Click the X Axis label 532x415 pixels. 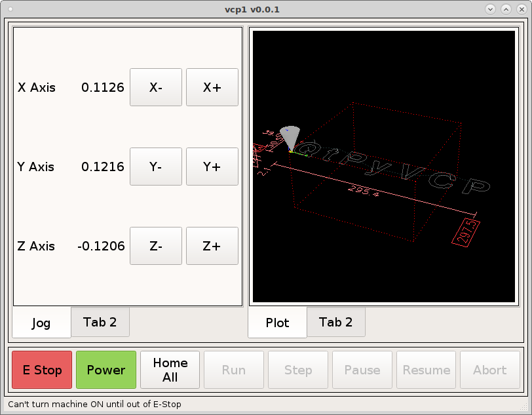37,87
